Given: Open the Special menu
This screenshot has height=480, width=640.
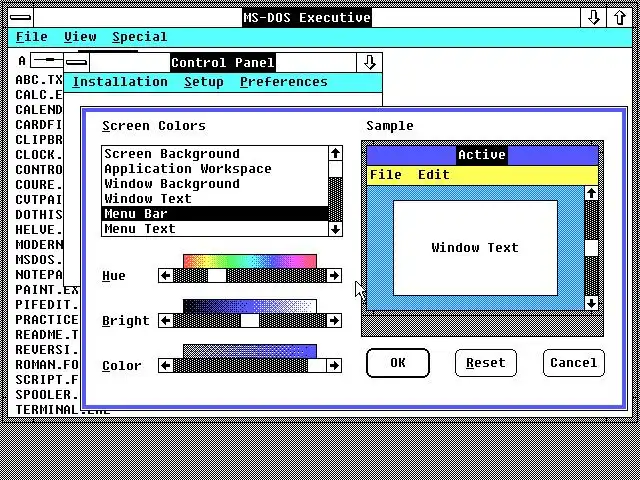Looking at the screenshot, I should 140,37.
